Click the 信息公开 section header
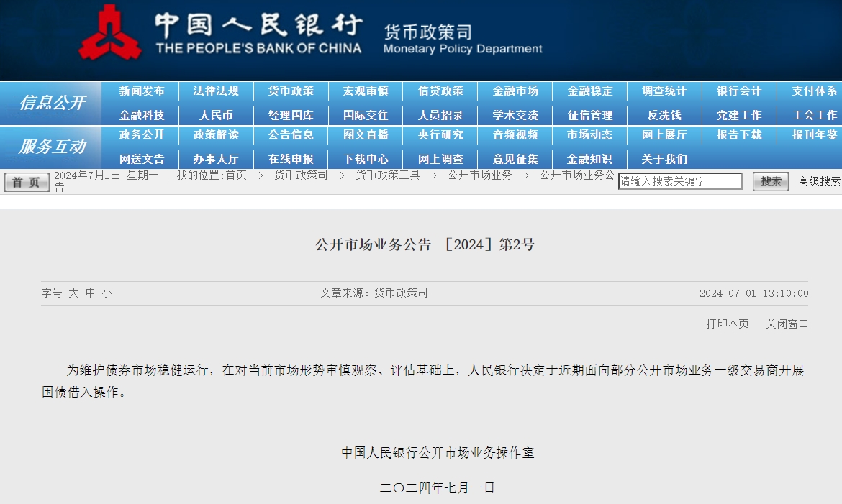Screen dimensions: 842x504 click(52, 103)
